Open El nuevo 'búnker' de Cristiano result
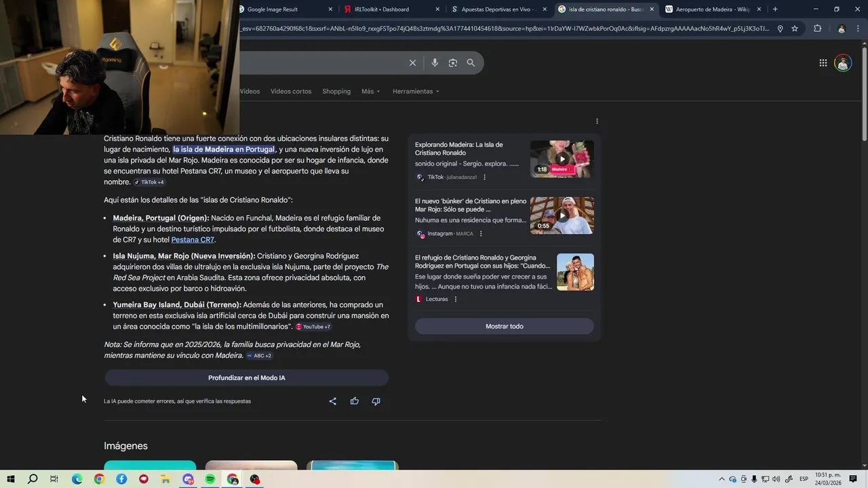The width and height of the screenshot is (868, 488). coord(471,205)
